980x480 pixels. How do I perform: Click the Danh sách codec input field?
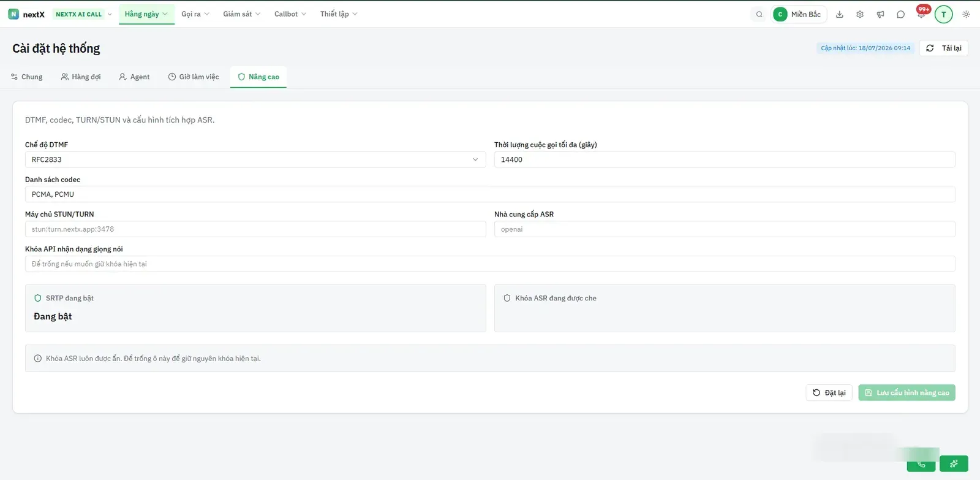coord(490,194)
